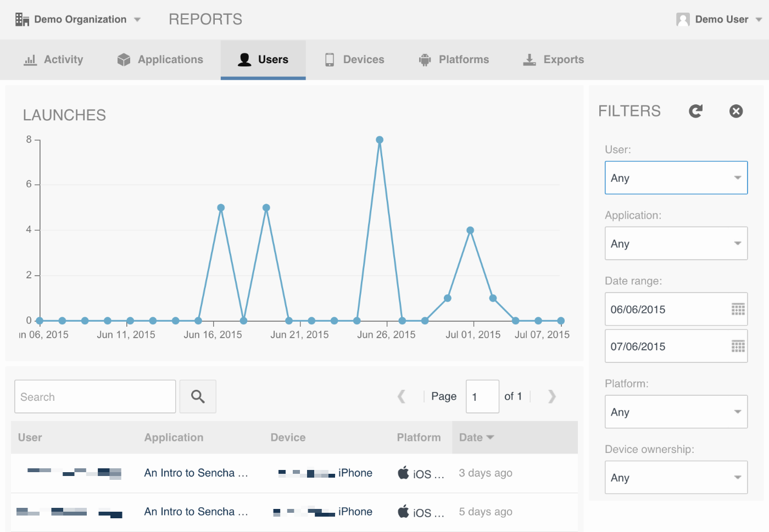The width and height of the screenshot is (769, 532).
Task: Open calendar picker for end date
Action: pyautogui.click(x=738, y=346)
